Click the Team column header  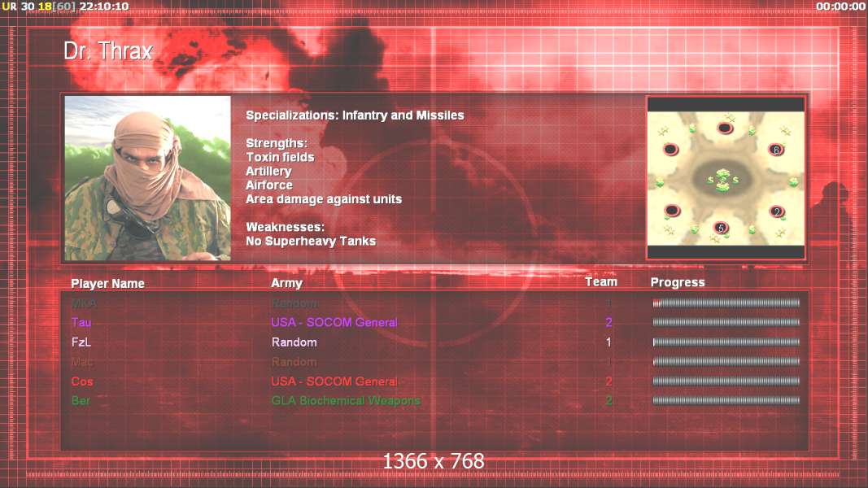point(601,282)
